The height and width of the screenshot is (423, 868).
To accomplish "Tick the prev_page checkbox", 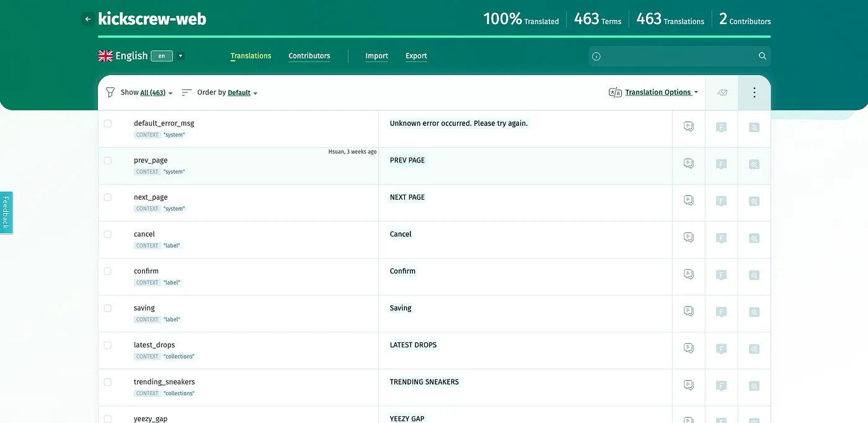I will click(108, 160).
